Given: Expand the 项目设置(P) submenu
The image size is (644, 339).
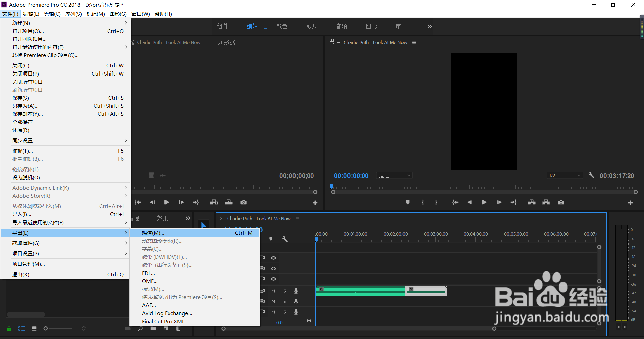Looking at the screenshot, I should (x=66, y=253).
